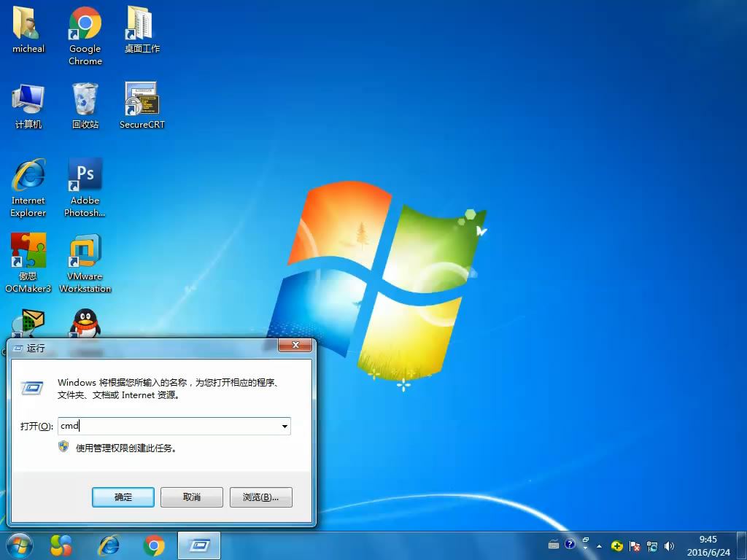Click 取消 in the Run dialog

tap(192, 497)
